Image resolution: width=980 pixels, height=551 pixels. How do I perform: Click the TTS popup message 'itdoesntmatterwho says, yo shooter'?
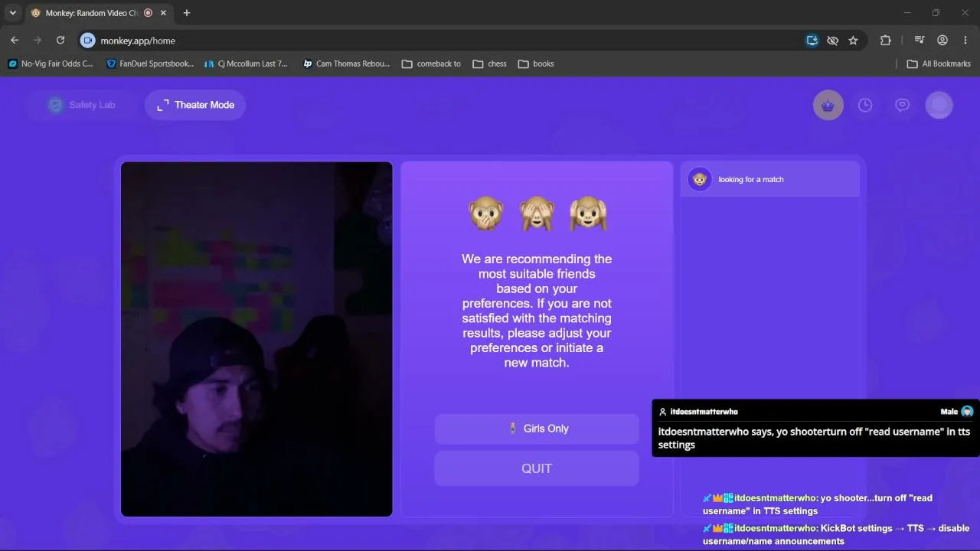point(814,438)
